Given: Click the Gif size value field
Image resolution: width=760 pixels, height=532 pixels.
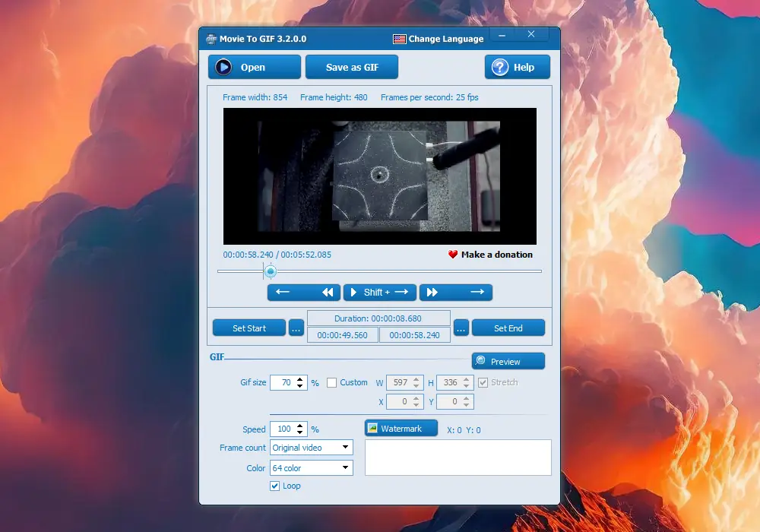Looking at the screenshot, I should pyautogui.click(x=283, y=383).
